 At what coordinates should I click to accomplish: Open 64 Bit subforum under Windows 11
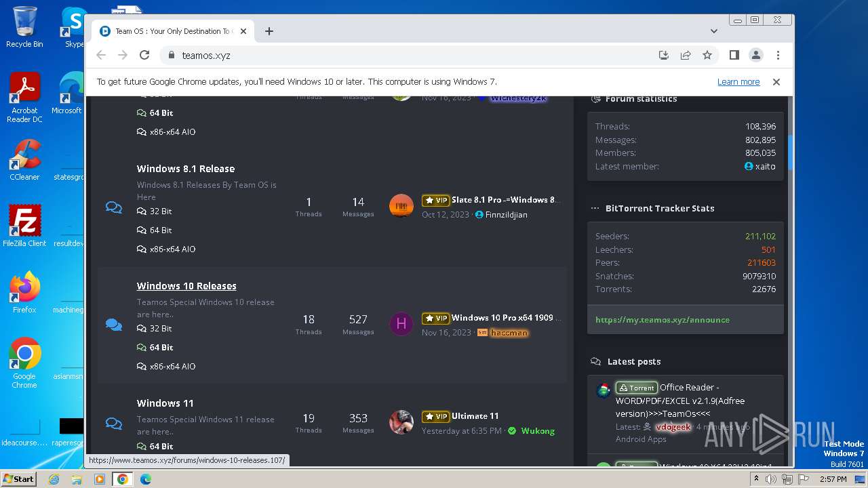pos(155,447)
